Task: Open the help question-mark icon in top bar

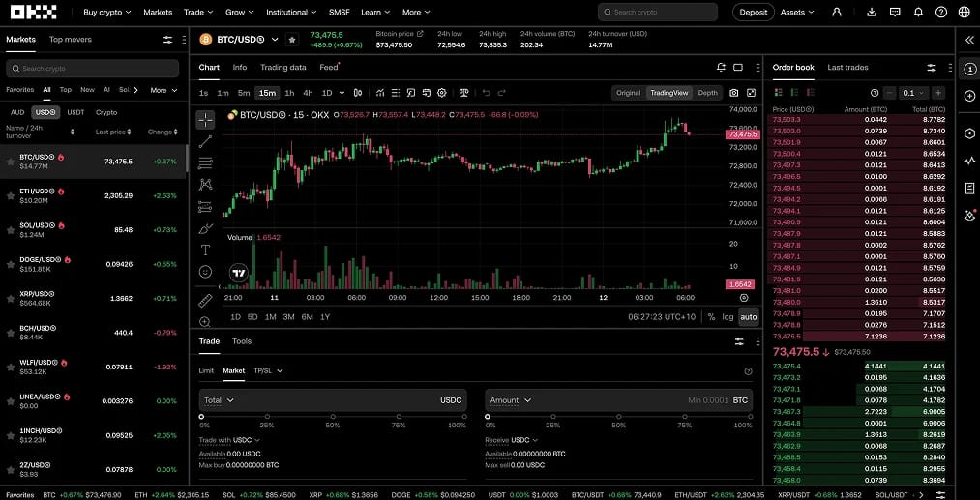Action: coord(940,12)
